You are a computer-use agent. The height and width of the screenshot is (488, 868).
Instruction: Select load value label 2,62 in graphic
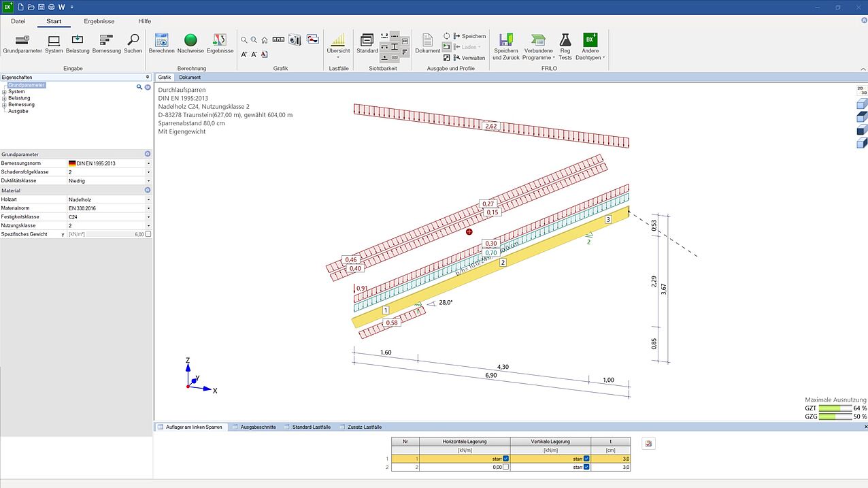[490, 127]
